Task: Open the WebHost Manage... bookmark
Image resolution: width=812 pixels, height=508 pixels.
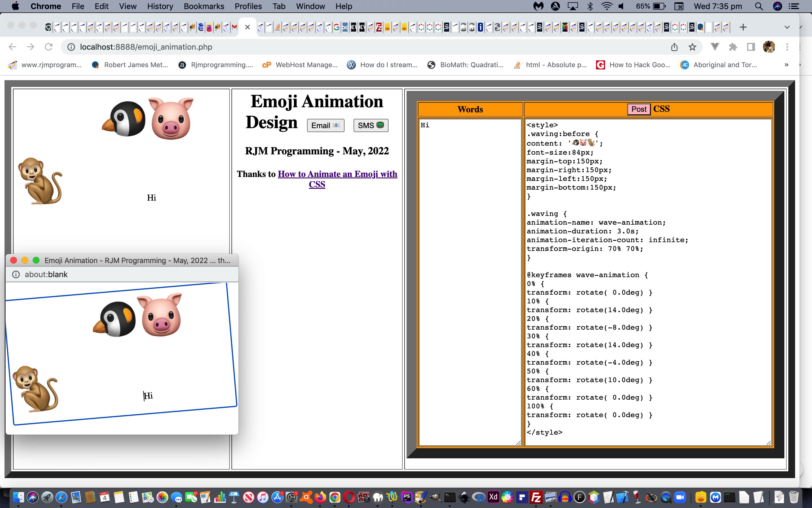Action: [x=300, y=65]
